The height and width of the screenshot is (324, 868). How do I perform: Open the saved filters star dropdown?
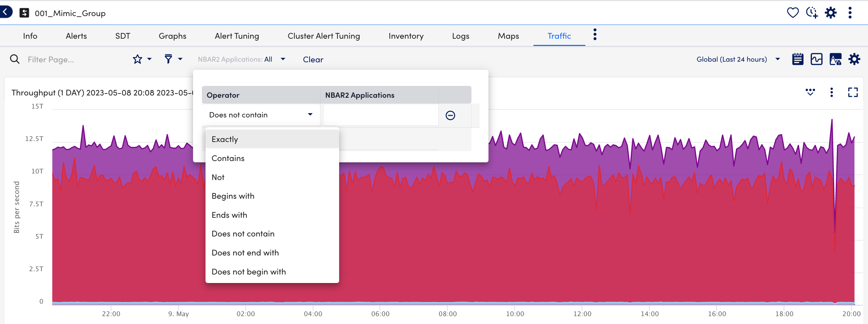click(142, 59)
